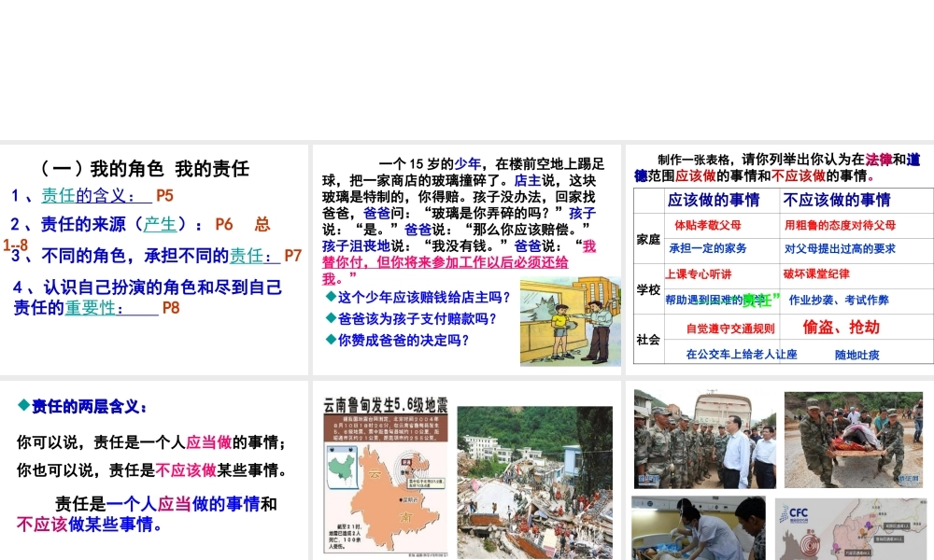Click the cell 对父母提出过高的要求
This screenshot has height=560, width=934.
(x=840, y=249)
